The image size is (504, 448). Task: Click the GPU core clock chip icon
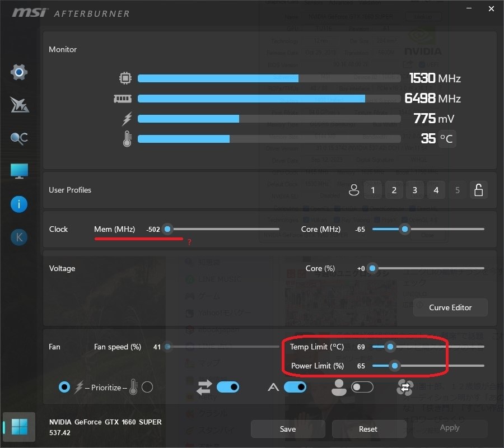(125, 78)
